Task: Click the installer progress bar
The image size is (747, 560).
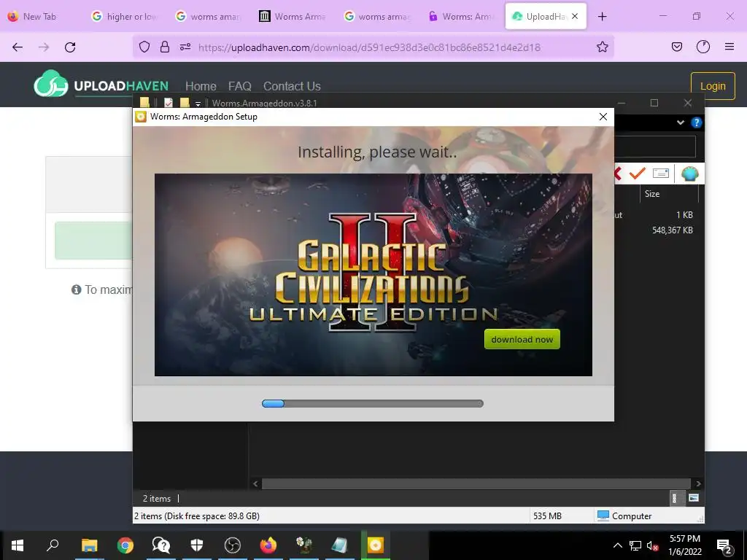Action: point(373,403)
